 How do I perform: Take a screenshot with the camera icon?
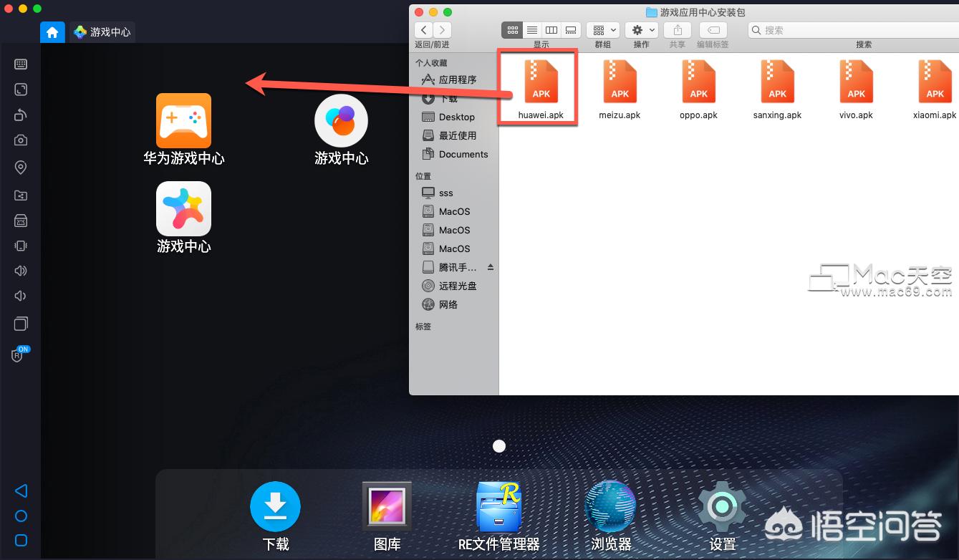21,140
